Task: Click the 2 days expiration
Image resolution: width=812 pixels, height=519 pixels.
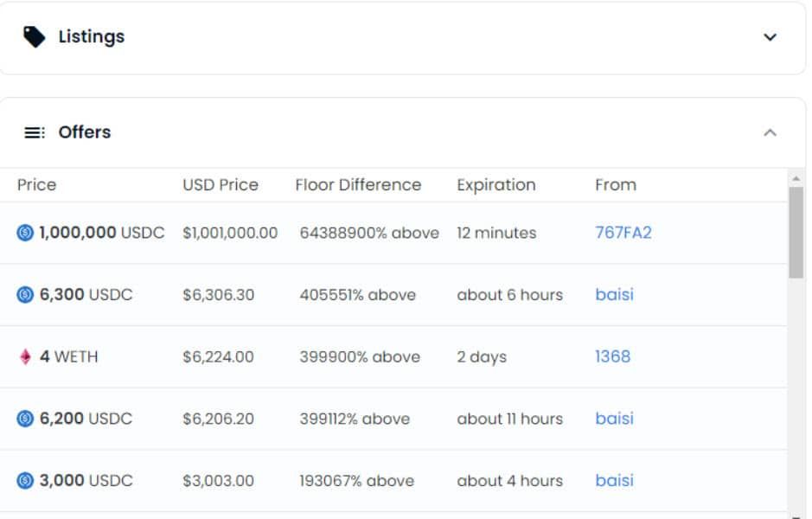Action: (482, 357)
